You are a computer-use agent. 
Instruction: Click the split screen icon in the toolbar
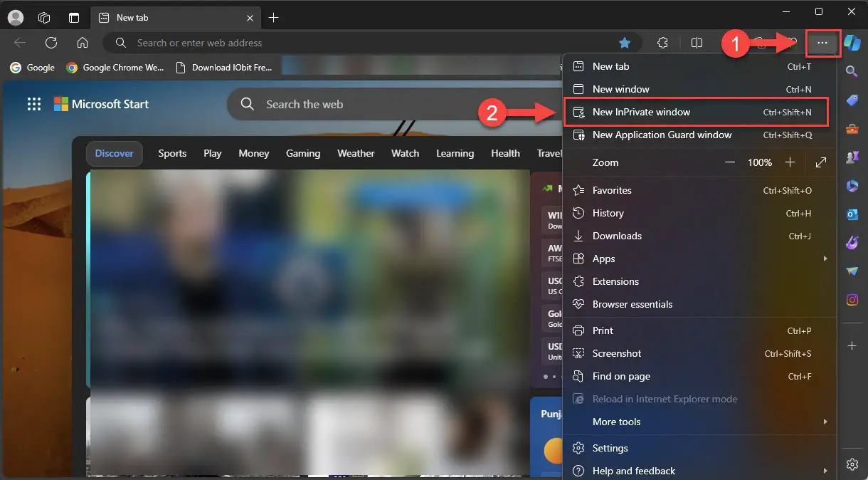click(697, 43)
